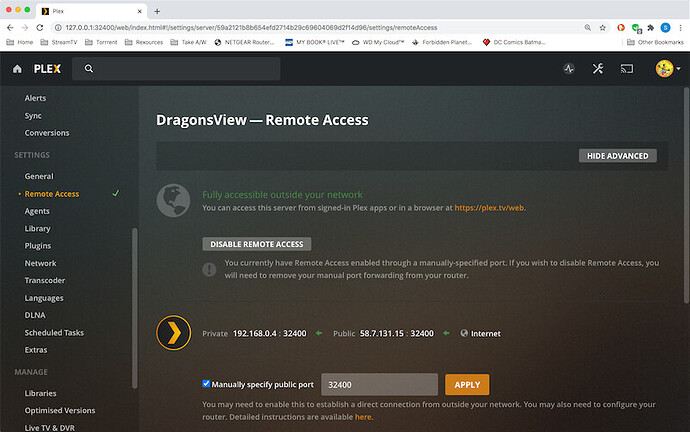Open Other Bookmarks folder
This screenshot has width=690, height=432.
(655, 42)
